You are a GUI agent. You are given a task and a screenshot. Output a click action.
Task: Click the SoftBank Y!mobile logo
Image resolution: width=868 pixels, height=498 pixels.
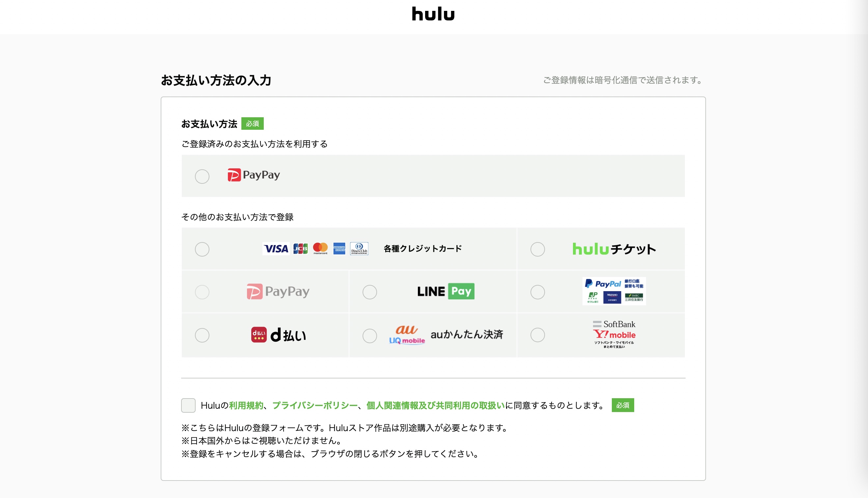tap(614, 335)
